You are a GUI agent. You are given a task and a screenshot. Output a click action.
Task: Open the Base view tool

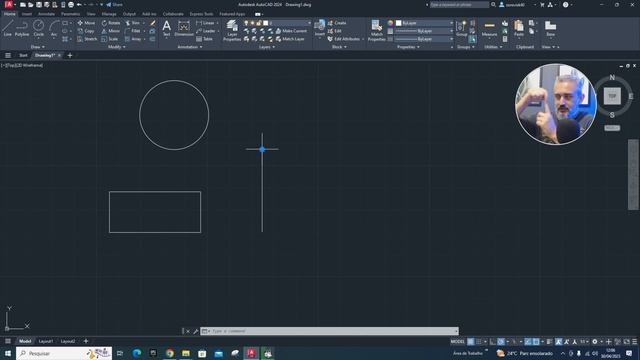pyautogui.click(x=550, y=28)
